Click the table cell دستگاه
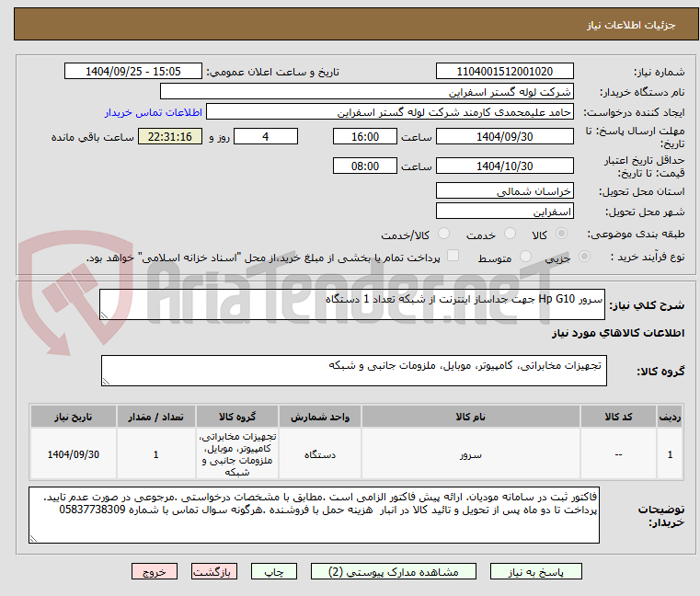 pos(319,454)
